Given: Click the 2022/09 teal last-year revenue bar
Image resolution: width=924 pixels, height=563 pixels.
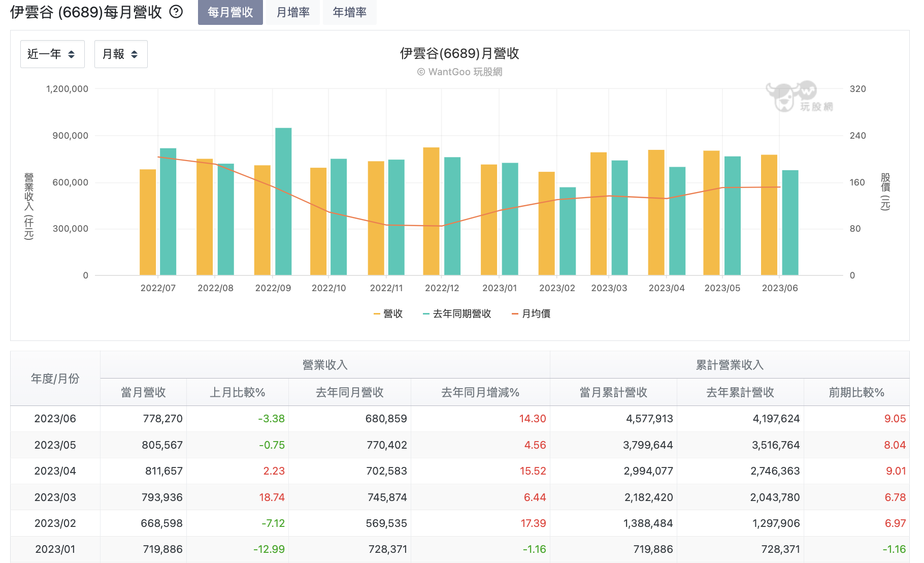Looking at the screenshot, I should tap(283, 202).
